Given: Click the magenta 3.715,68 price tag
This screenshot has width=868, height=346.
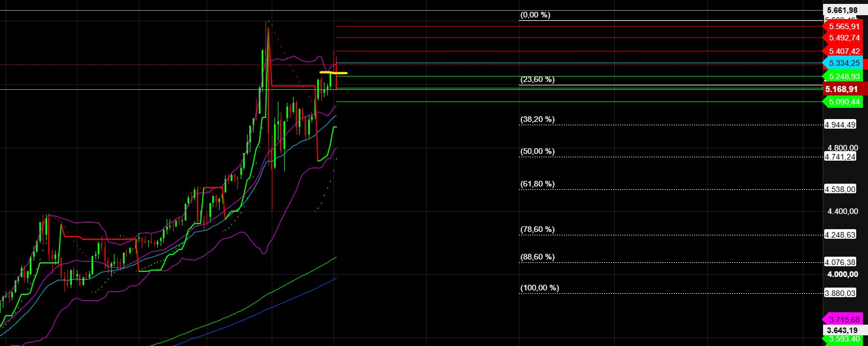Looking at the screenshot, I should (844, 319).
